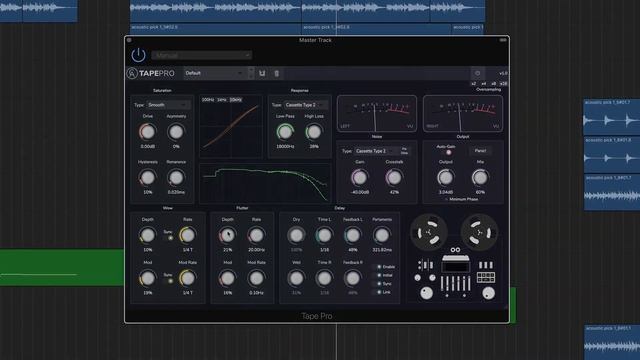The height and width of the screenshot is (360, 640).
Task: Click the Hysteresis knob
Action: [x=147, y=178]
